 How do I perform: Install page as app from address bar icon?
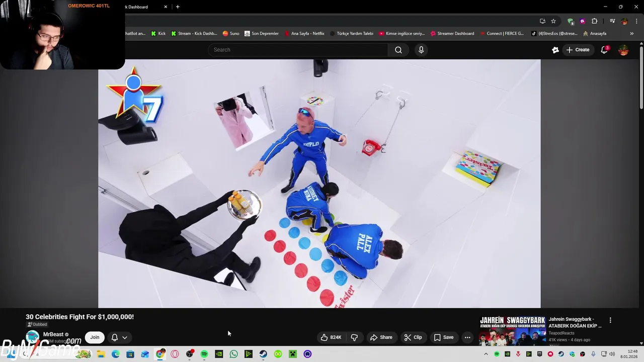click(x=542, y=21)
